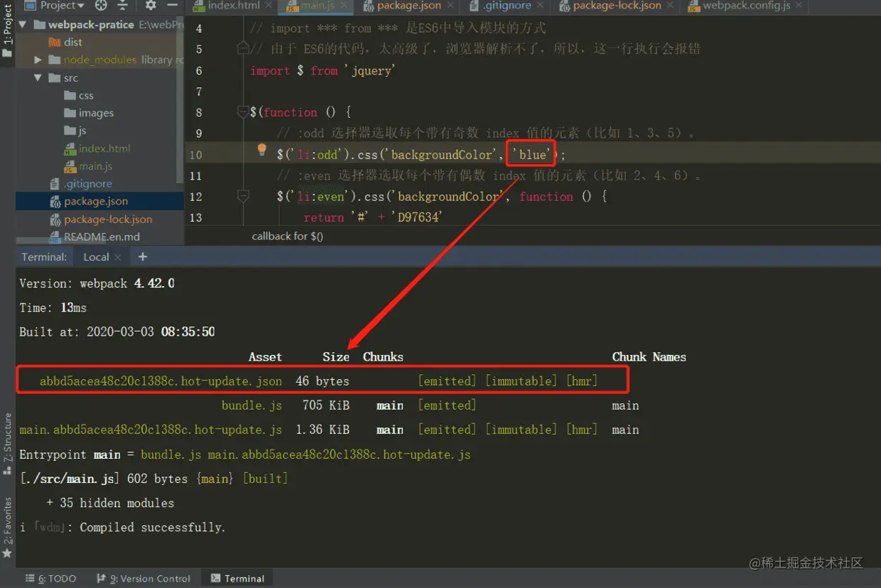Collapse the src folder arrow

coord(38,77)
